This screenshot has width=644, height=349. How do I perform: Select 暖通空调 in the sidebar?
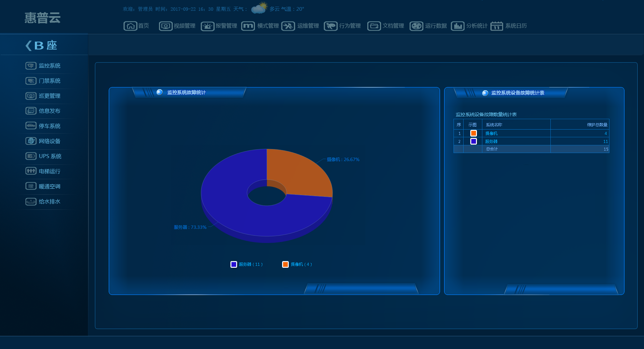click(50, 187)
